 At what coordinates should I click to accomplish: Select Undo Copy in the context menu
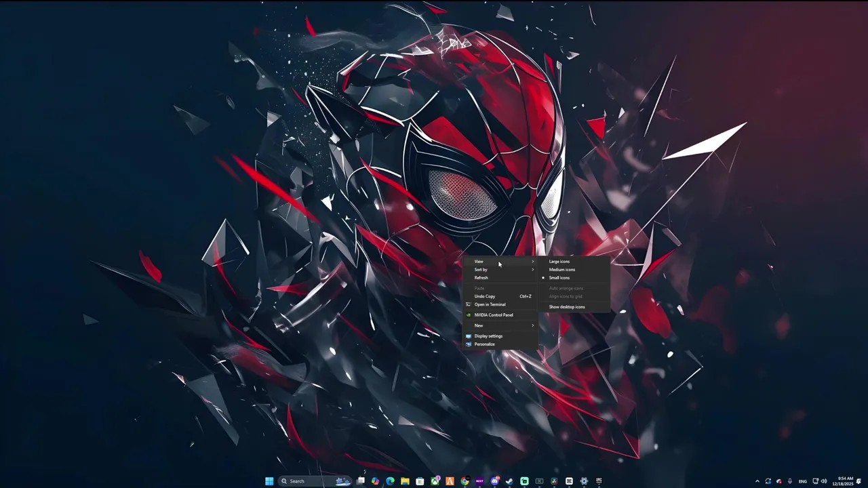click(x=502, y=296)
